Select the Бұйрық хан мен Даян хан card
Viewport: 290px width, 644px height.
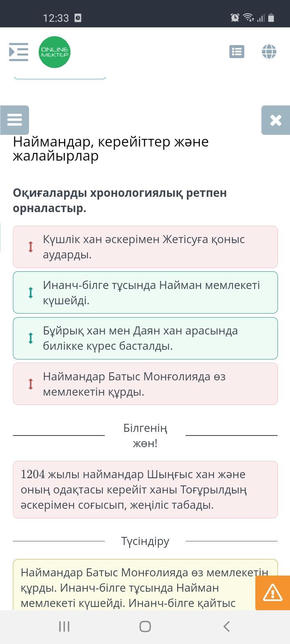click(x=153, y=338)
